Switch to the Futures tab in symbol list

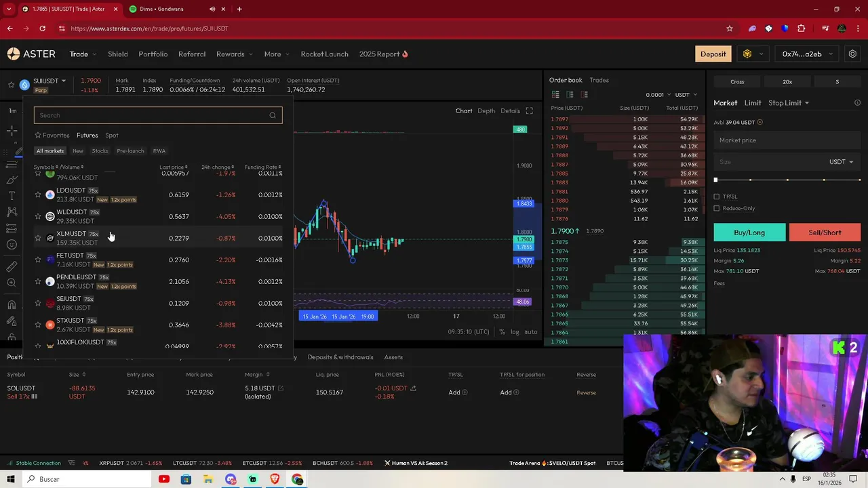[87, 136]
